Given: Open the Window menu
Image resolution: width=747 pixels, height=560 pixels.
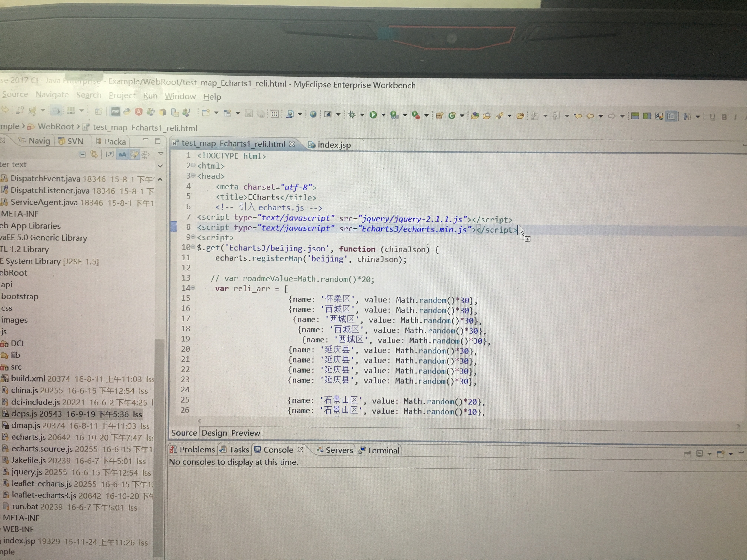Looking at the screenshot, I should [180, 96].
